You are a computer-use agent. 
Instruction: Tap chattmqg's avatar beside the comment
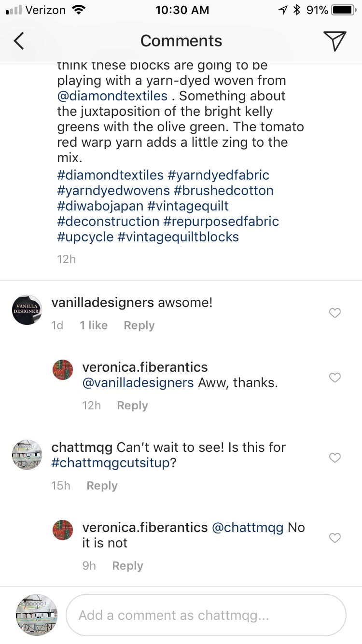[x=27, y=454]
